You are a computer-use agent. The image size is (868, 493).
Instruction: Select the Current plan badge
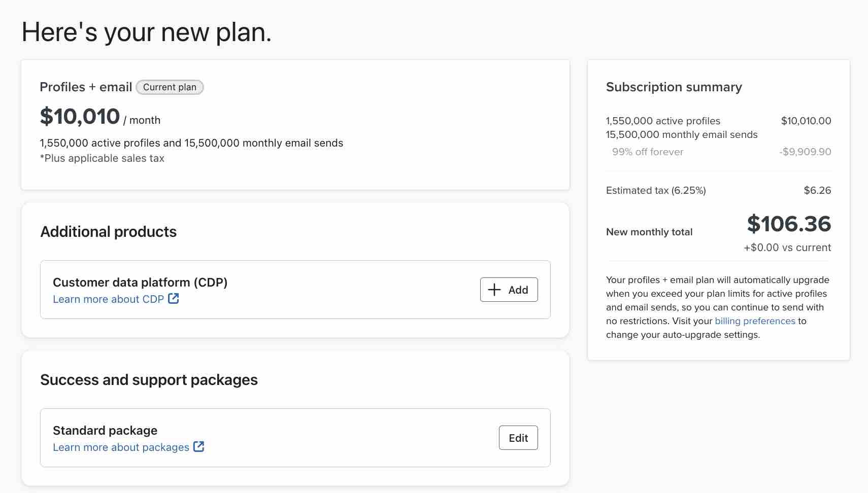pos(170,87)
